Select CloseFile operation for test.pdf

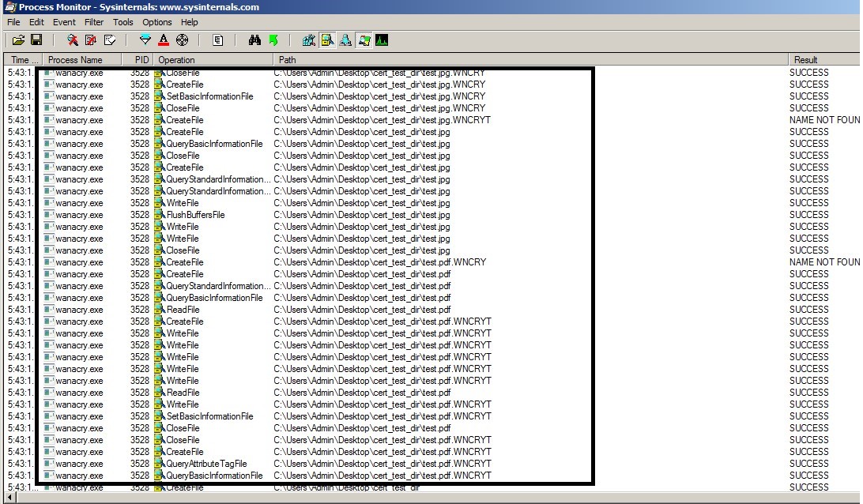(x=183, y=428)
